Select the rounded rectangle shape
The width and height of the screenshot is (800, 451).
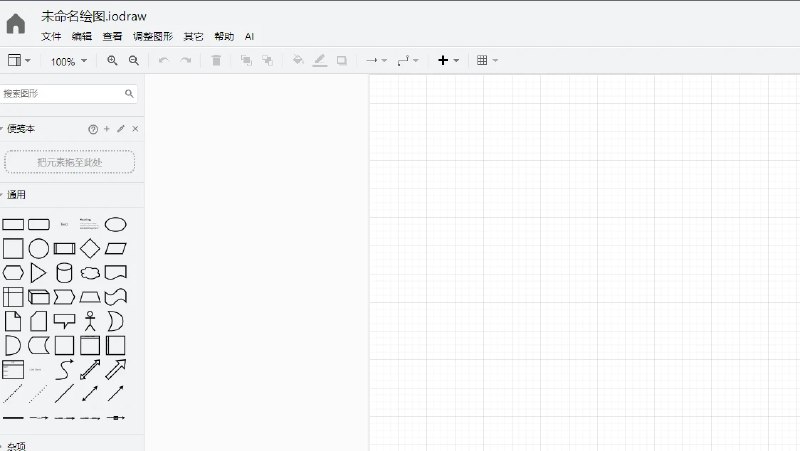39,224
